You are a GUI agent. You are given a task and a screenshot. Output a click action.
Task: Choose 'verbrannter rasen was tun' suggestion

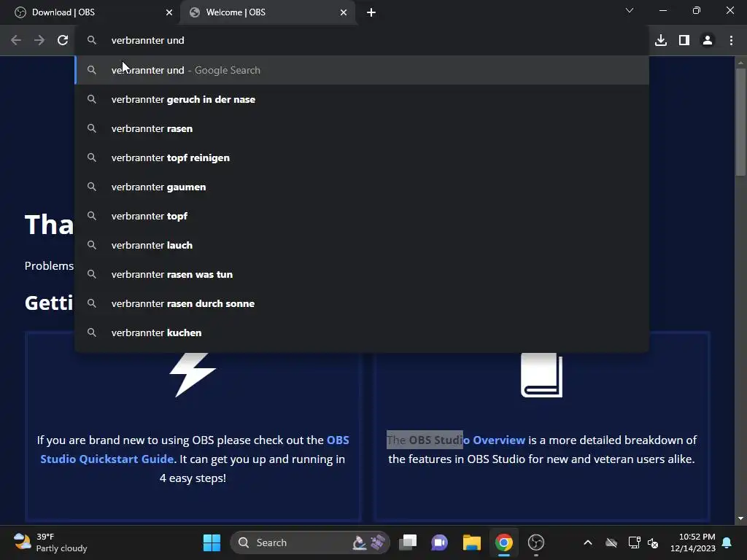(x=362, y=274)
